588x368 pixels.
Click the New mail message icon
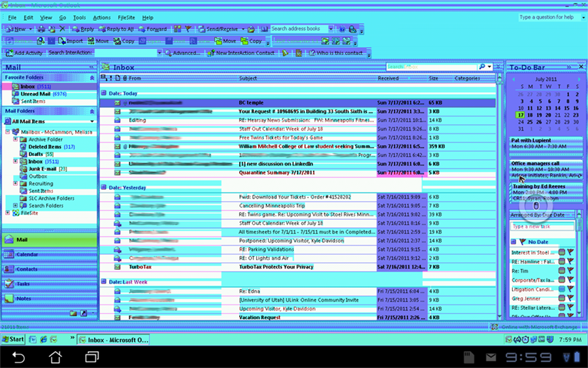point(10,29)
